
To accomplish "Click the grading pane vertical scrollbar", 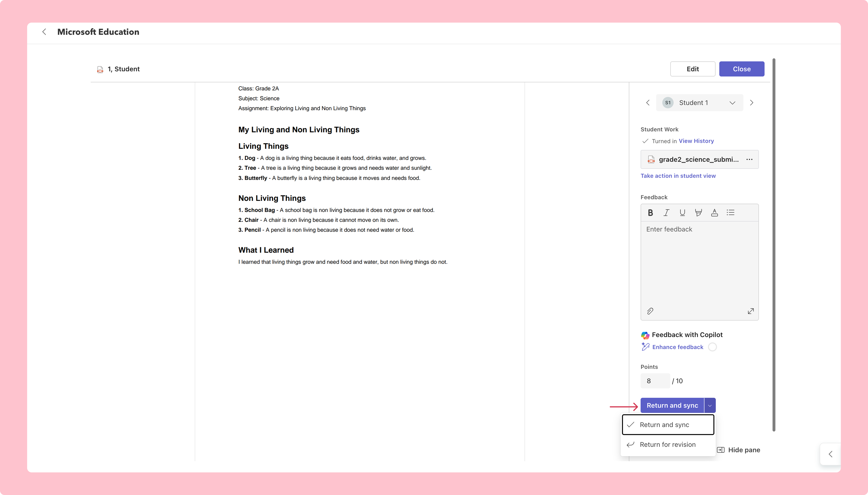I will coord(774,245).
